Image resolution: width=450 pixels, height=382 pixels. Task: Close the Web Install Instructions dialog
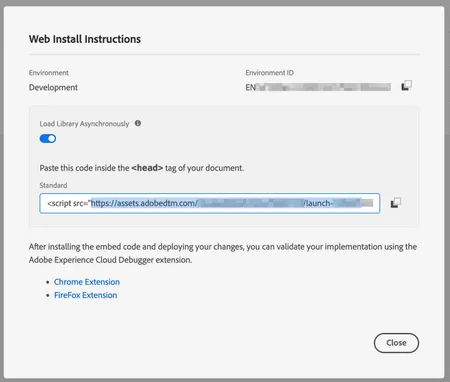396,343
